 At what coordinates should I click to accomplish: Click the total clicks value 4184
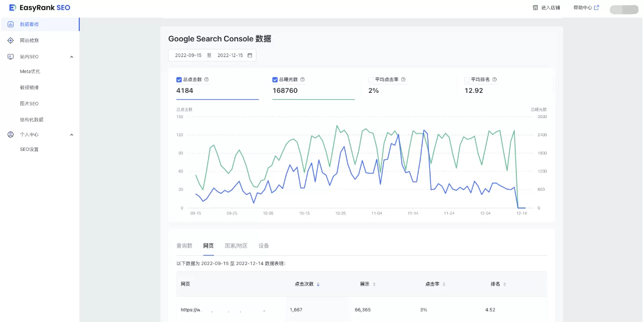pyautogui.click(x=185, y=91)
